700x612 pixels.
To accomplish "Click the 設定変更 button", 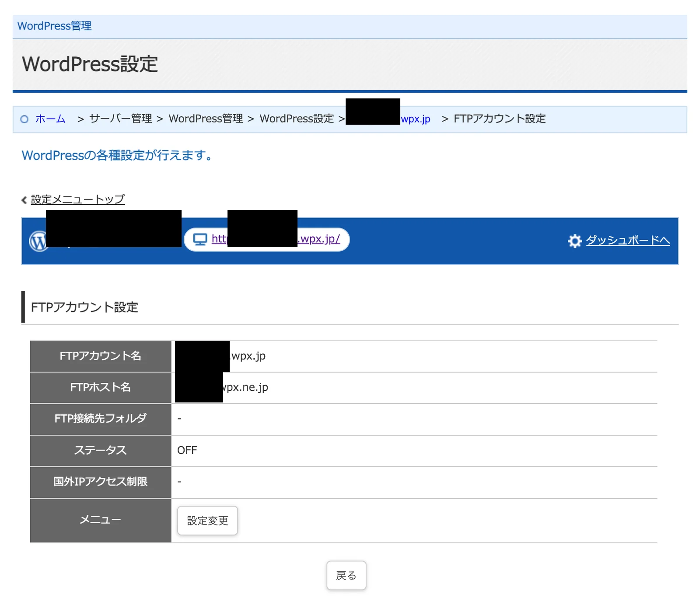I will coord(207,521).
